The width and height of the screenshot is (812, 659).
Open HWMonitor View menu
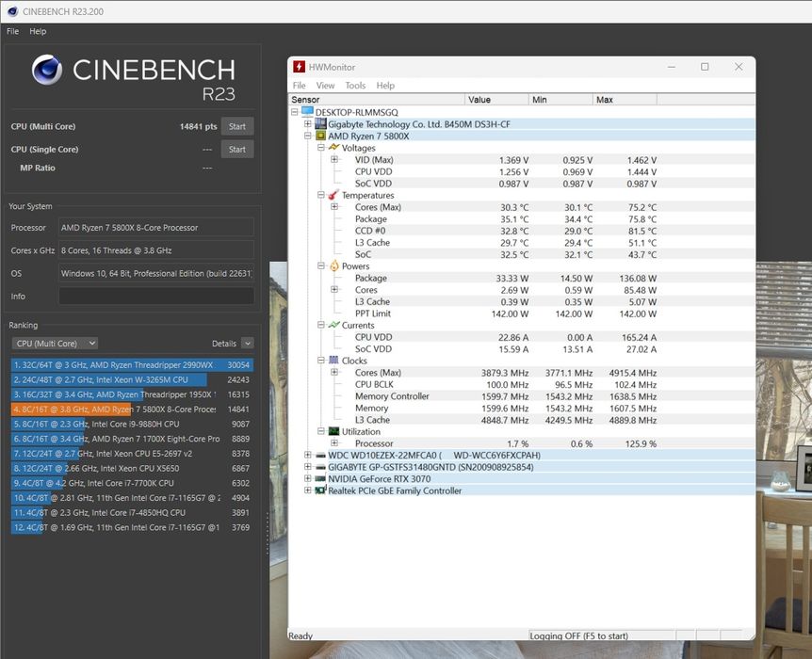[x=325, y=86]
